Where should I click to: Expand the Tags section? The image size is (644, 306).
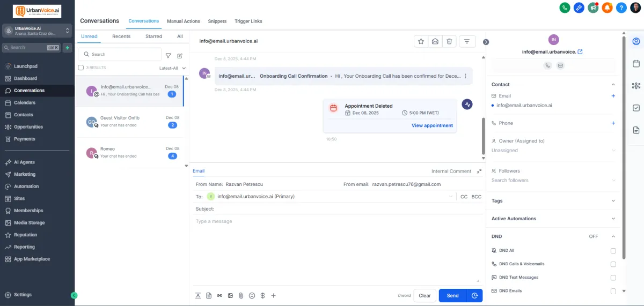click(x=613, y=201)
